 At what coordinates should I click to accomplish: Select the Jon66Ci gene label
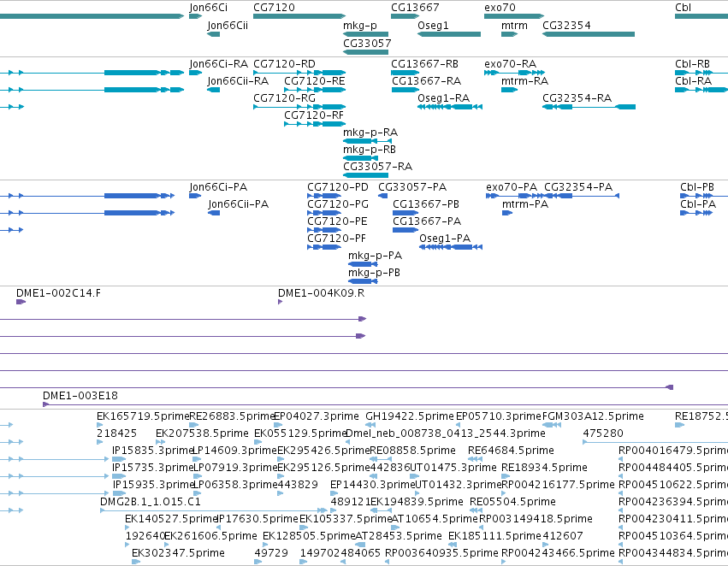208,8
